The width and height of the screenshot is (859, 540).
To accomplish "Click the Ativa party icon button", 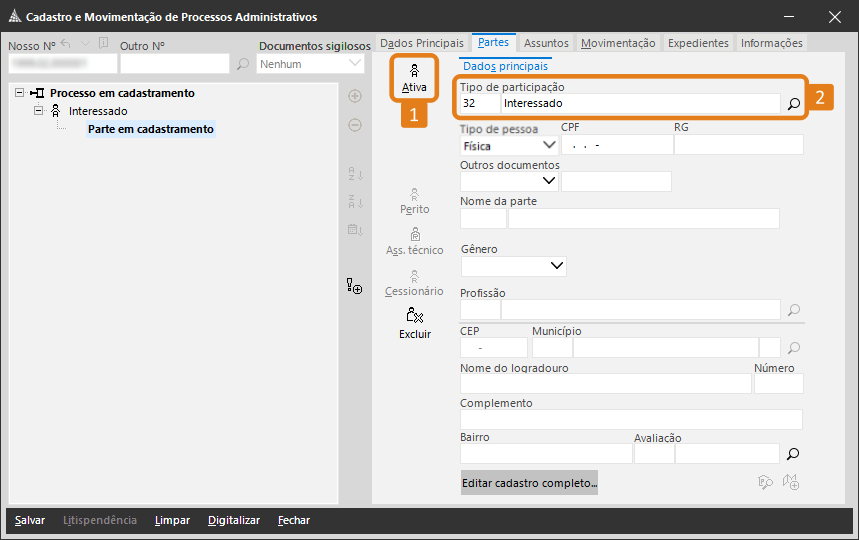I will (x=414, y=78).
